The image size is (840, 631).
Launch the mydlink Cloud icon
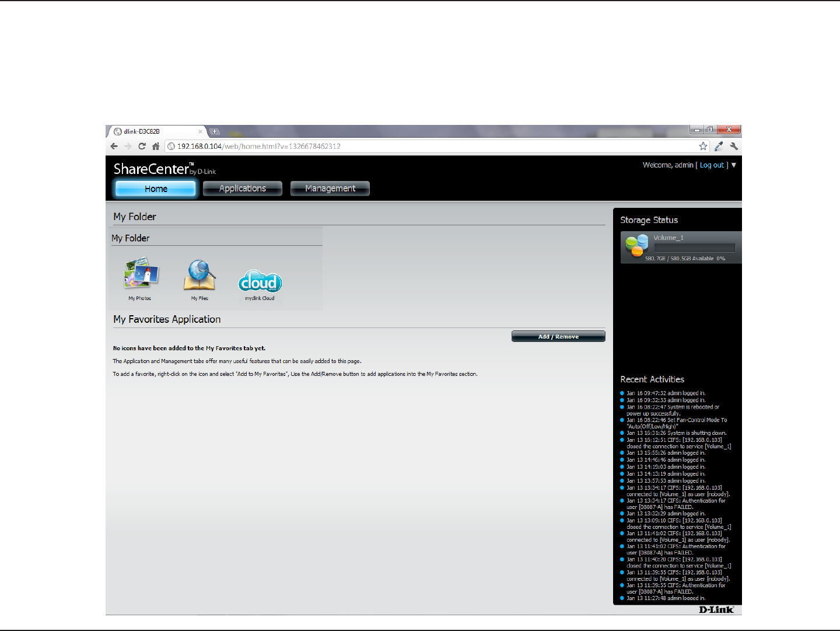coord(260,281)
